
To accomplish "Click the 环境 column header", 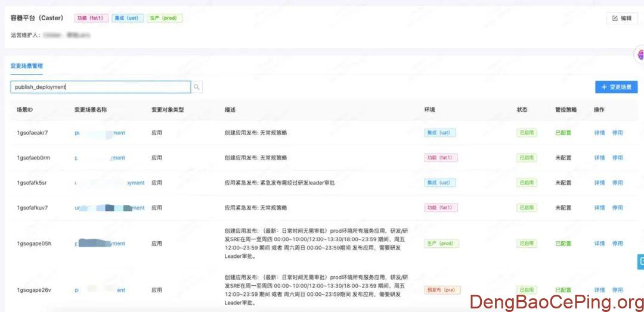I will [x=429, y=110].
